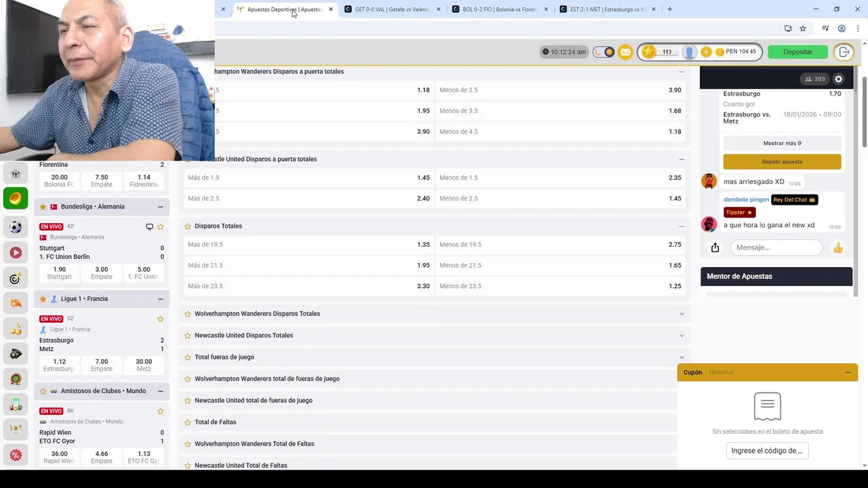Open the live stream monitor icon for Stuttgart
Screen dimensions: 868x488
tap(149, 226)
